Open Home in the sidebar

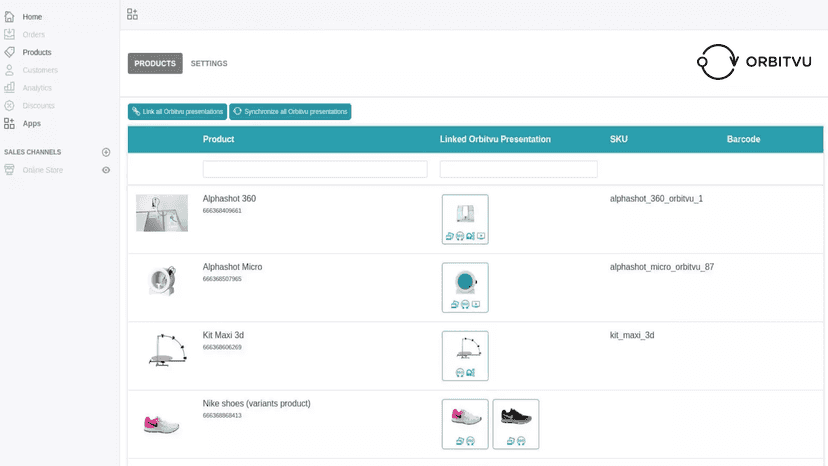(x=32, y=17)
